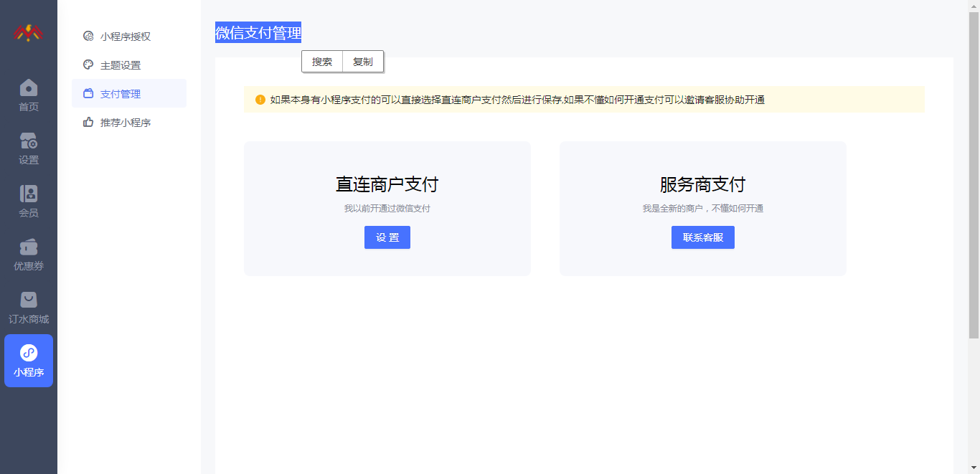Click the 小程序授权 icon
The image size is (980, 474).
[88, 37]
